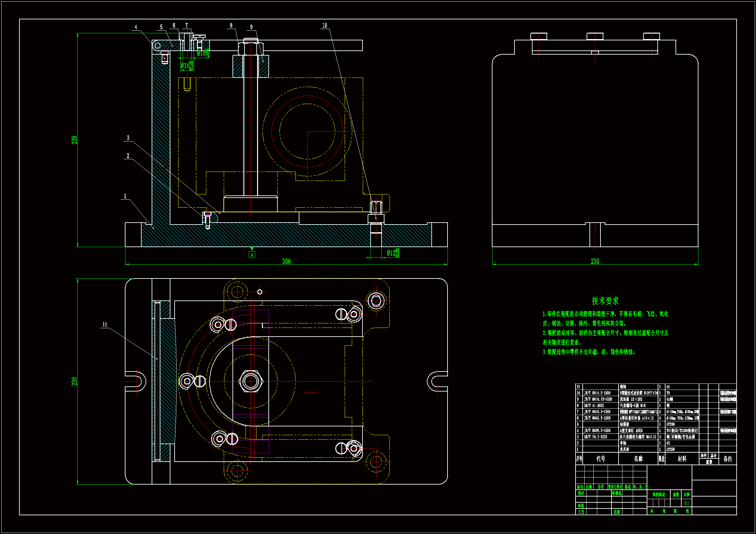Click the hex nut in the plan view
This screenshot has width=756, height=534.
tap(251, 381)
